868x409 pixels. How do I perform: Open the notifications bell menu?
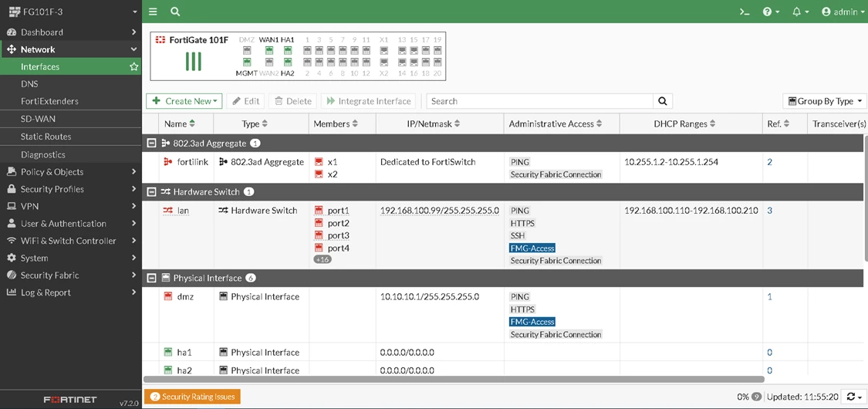800,12
